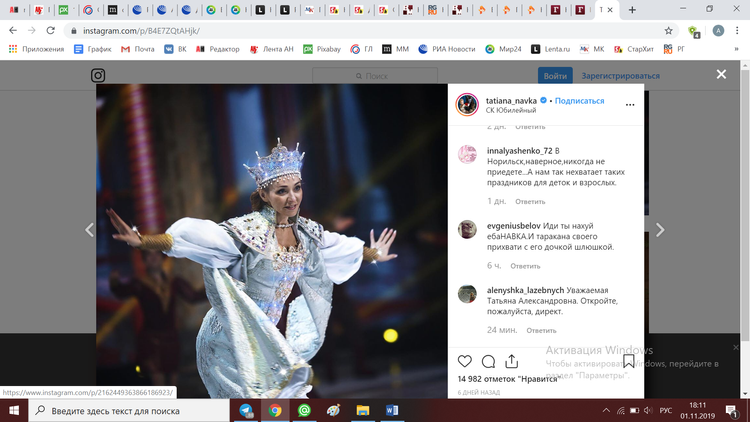This screenshot has height=422, width=750.
Task: Open tatiana_navka profile avatar
Action: pyautogui.click(x=467, y=104)
